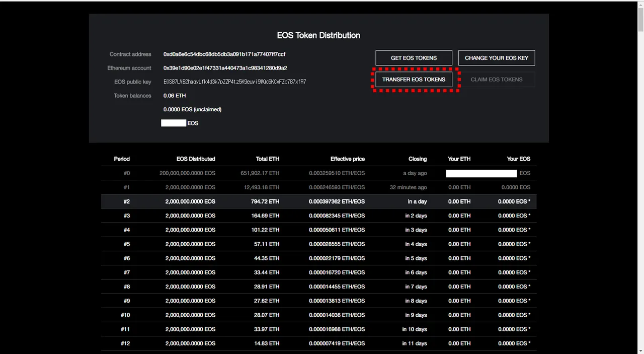Screen dimensions: 644x354
Task: Click the 'in a day' closing cell
Action: coord(418,201)
